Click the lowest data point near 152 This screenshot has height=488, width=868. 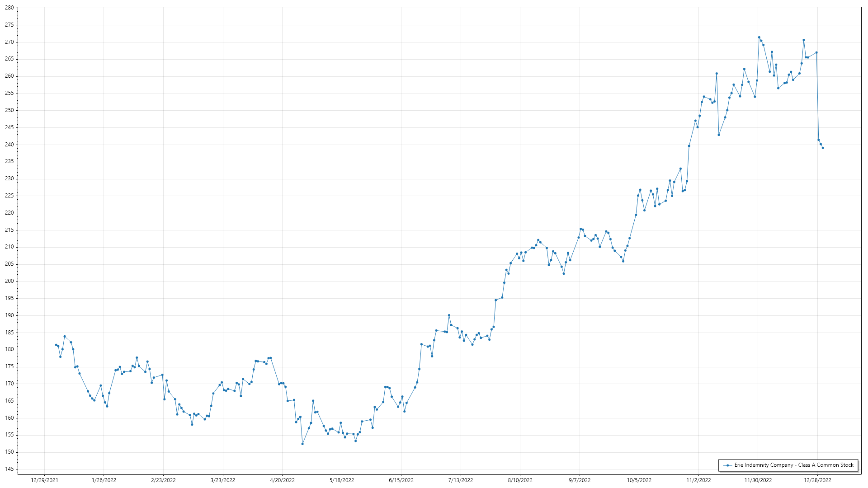click(x=302, y=444)
